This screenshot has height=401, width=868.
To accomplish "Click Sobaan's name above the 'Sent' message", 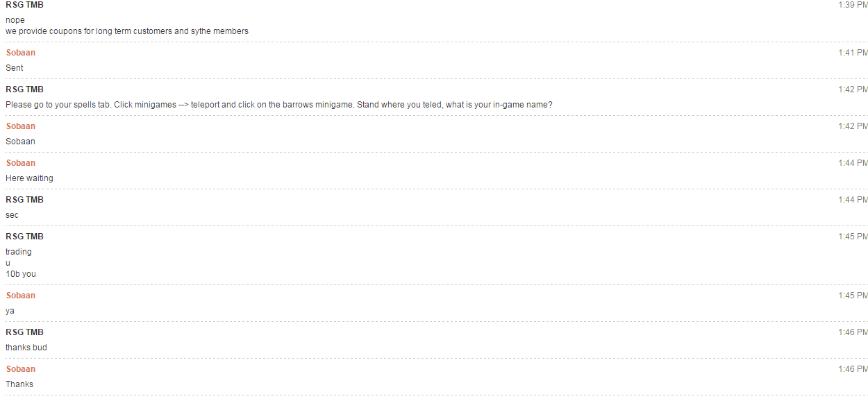I will click(21, 53).
